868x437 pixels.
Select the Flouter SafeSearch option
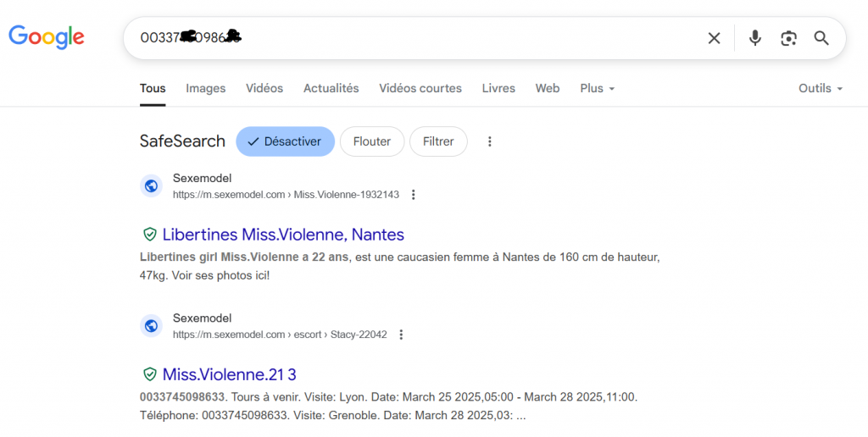click(x=371, y=141)
